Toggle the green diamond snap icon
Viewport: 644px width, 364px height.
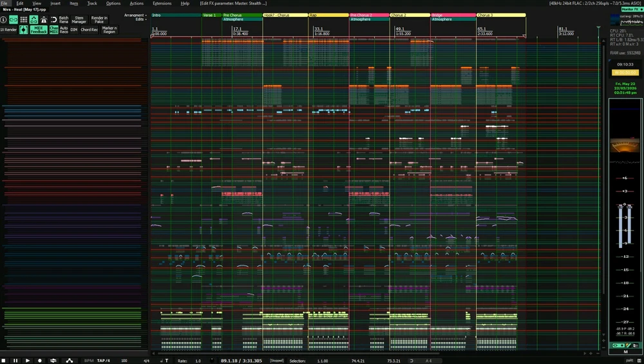pos(23,30)
